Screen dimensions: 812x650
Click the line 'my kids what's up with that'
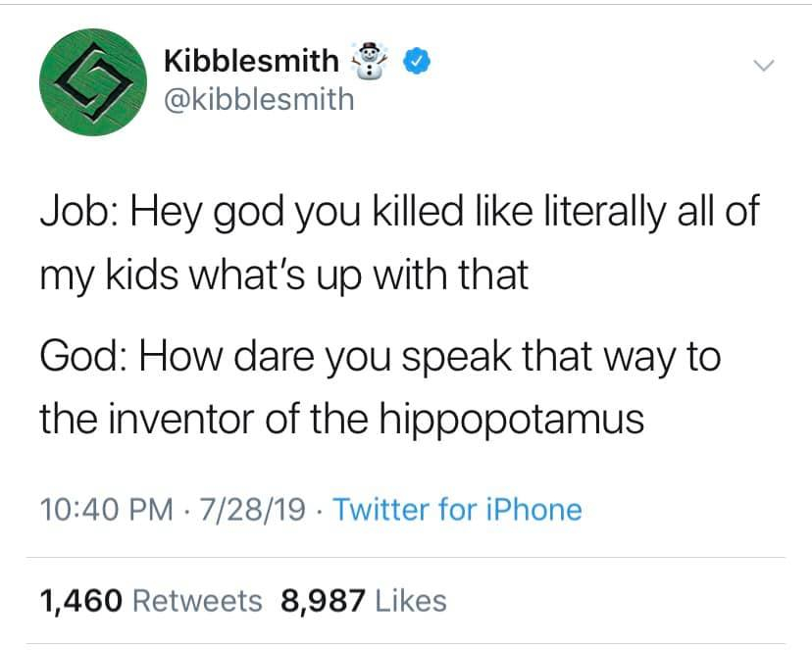point(284,275)
